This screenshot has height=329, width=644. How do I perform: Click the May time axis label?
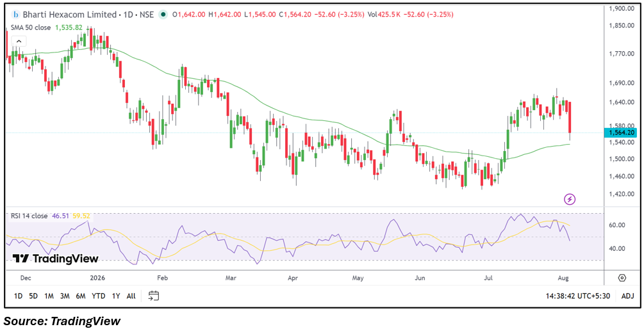click(359, 278)
